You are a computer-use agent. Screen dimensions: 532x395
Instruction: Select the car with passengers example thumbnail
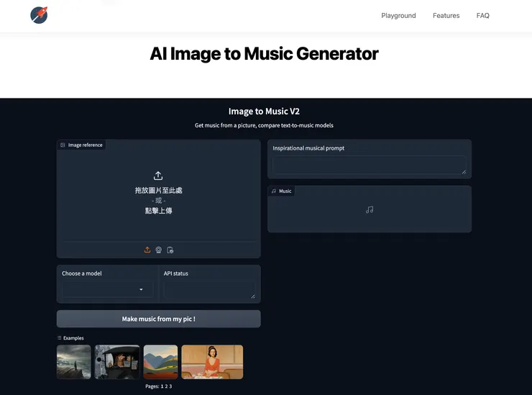click(x=117, y=362)
